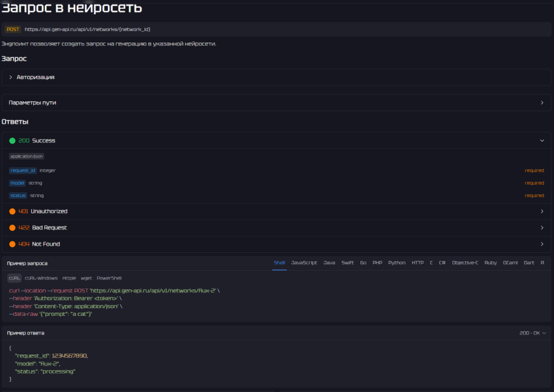Select the cURL-Windows variant

[41, 278]
